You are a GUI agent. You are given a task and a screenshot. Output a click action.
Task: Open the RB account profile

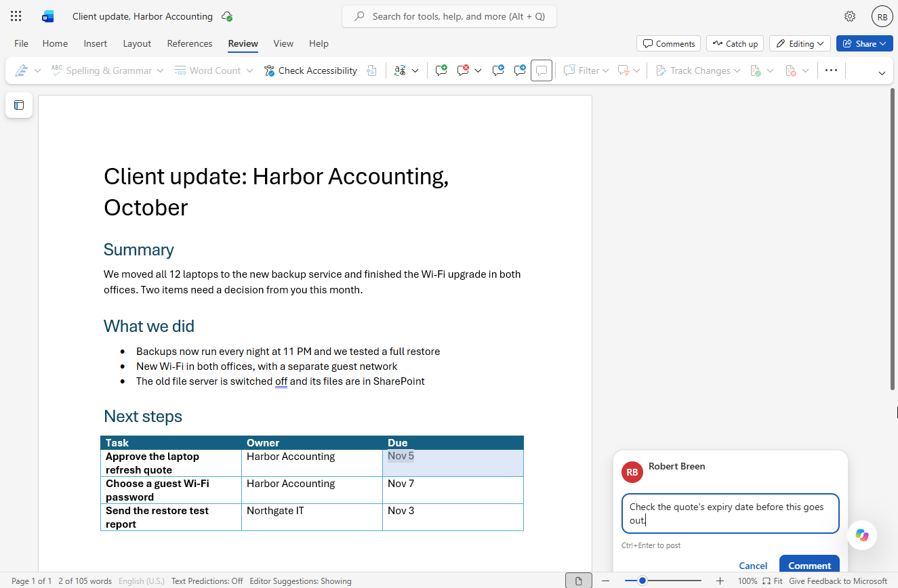[x=882, y=16]
